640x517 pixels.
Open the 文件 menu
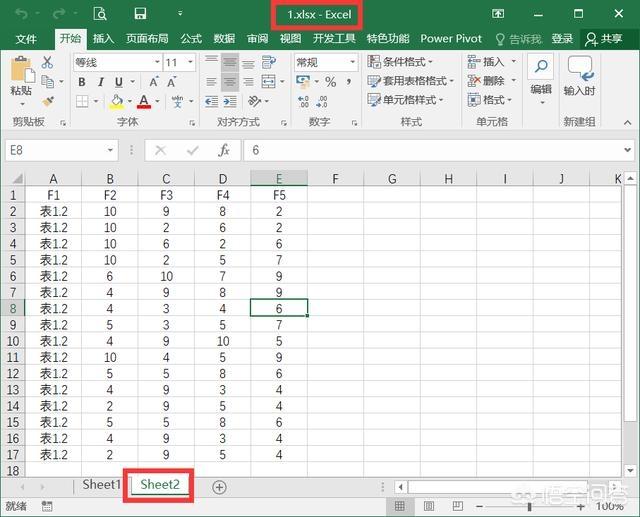coord(26,39)
